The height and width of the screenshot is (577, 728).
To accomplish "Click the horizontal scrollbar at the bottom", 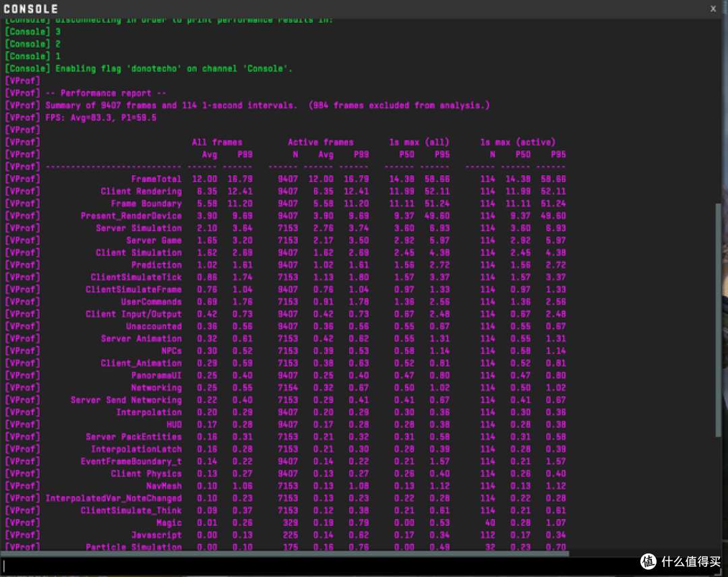I will click(285, 553).
